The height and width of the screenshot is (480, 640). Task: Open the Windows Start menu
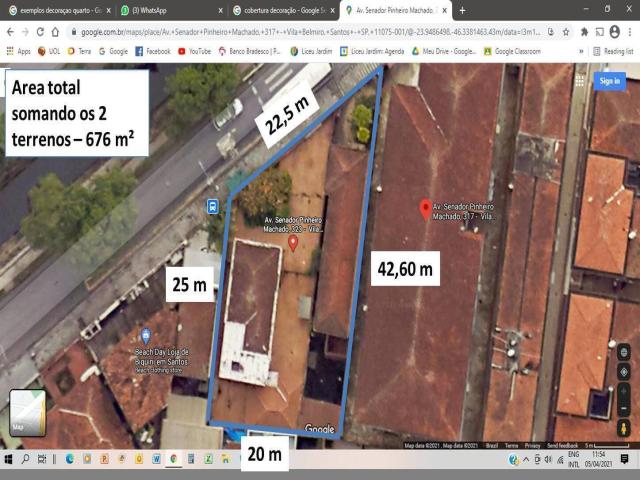tap(9, 459)
